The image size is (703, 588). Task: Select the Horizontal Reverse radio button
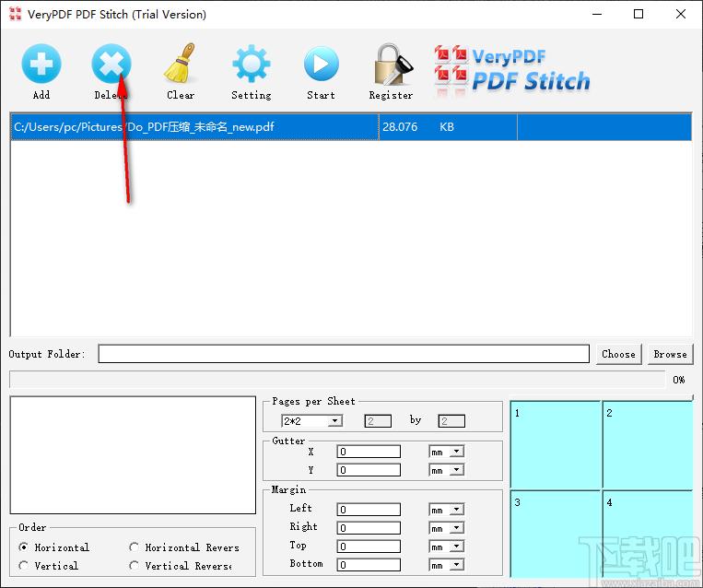[x=134, y=547]
